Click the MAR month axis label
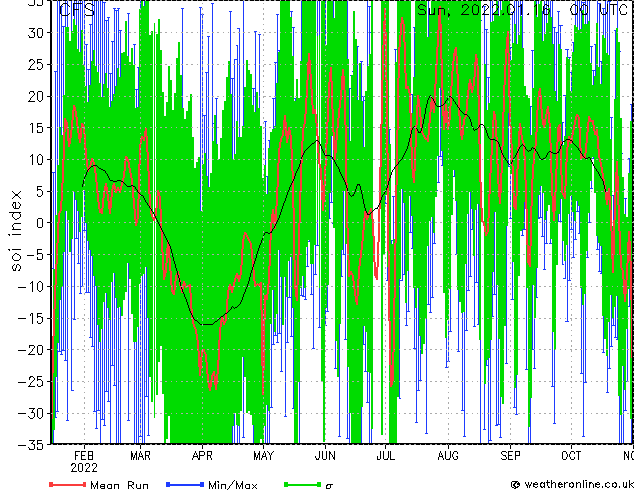This screenshot has width=634, height=490. coord(140,456)
